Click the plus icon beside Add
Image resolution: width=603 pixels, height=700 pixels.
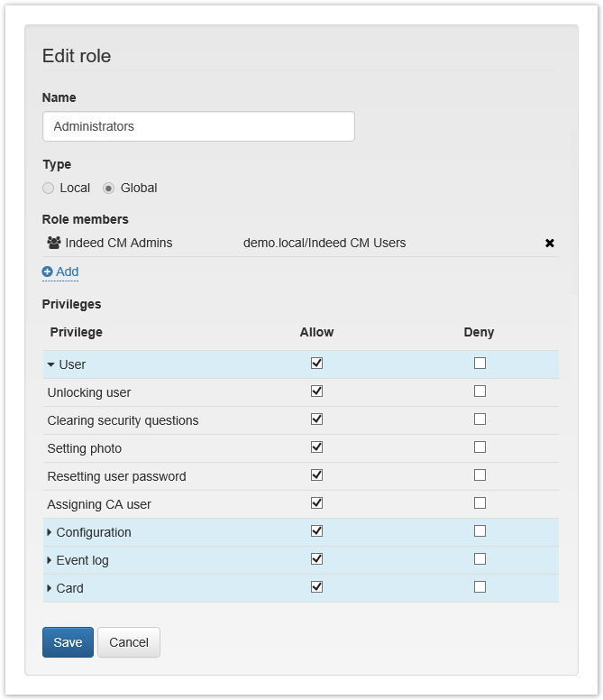pos(48,272)
